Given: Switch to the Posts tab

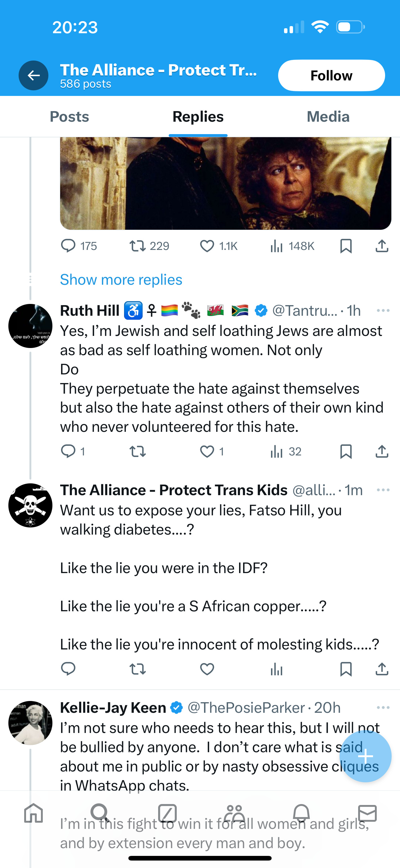Looking at the screenshot, I should point(69,117).
